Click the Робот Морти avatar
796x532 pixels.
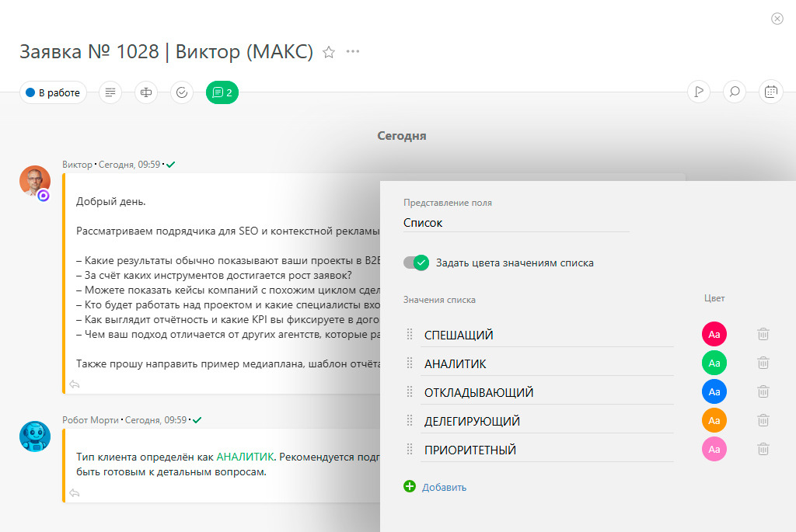pos(35,436)
